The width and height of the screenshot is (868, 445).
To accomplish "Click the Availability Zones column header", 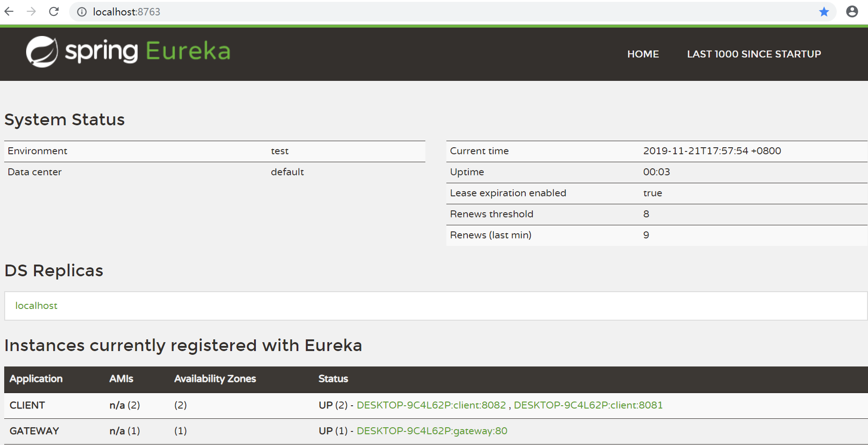I will tap(215, 379).
